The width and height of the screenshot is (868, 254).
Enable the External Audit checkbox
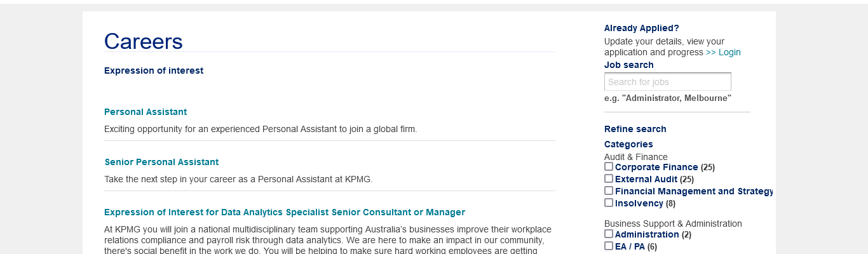(609, 178)
